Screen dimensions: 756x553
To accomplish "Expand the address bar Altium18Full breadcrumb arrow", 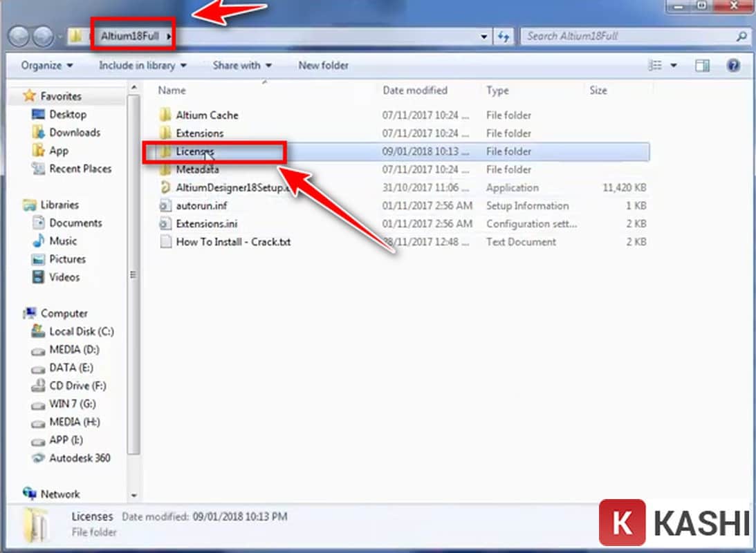I will (x=168, y=35).
